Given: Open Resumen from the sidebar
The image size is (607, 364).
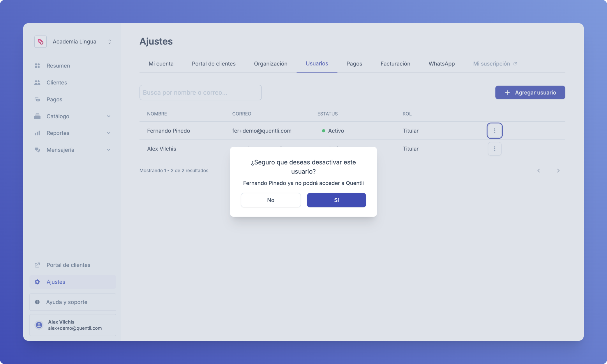Looking at the screenshot, I should pos(58,66).
